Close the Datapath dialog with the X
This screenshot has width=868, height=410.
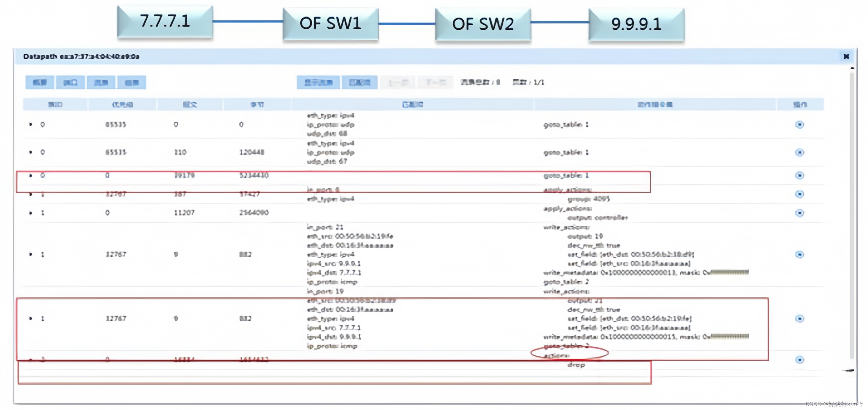click(x=846, y=56)
